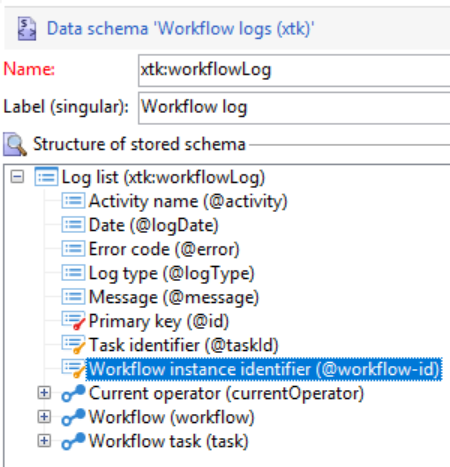Select the Error code (@error) item

(164, 249)
